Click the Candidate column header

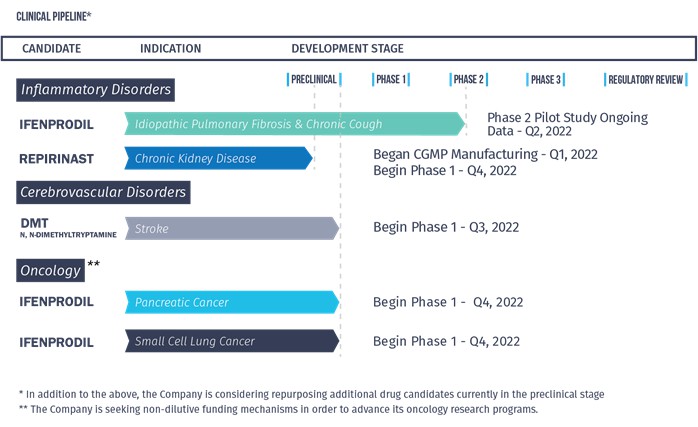pos(52,49)
